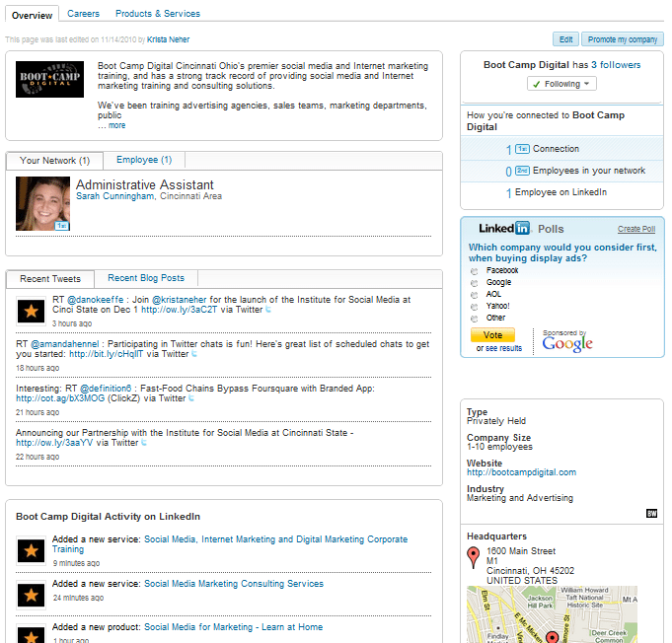The image size is (672, 643).
Task: Open the Following dropdown
Action: (561, 84)
